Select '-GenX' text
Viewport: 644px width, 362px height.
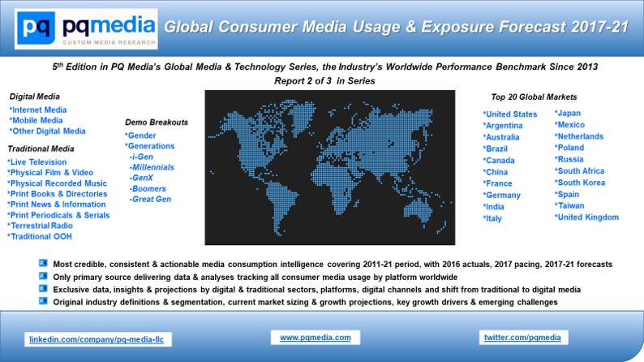[x=141, y=178]
